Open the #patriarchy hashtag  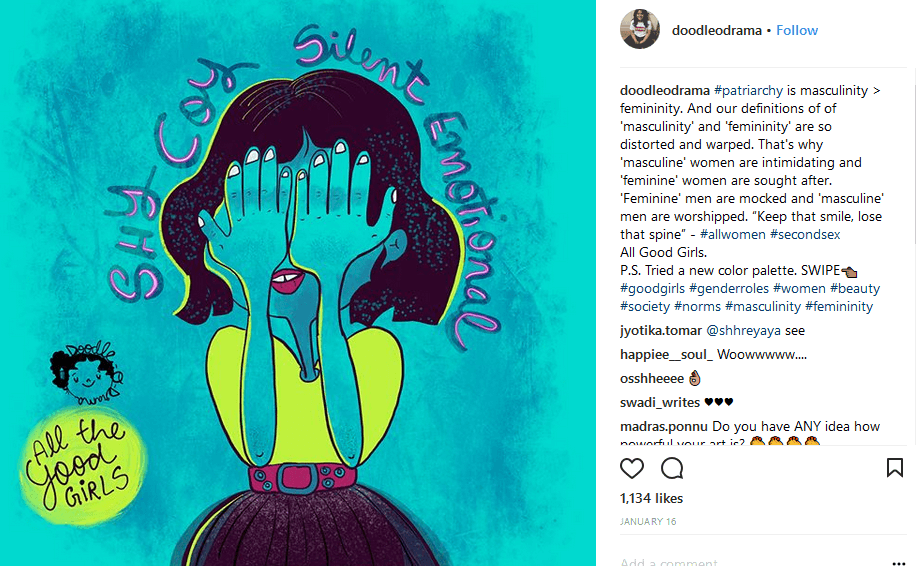(748, 91)
